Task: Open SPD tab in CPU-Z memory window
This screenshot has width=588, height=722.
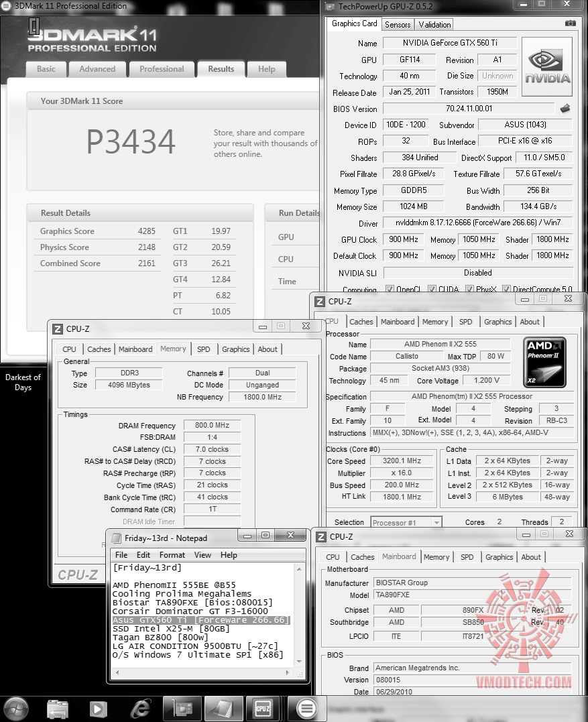Action: 204,349
